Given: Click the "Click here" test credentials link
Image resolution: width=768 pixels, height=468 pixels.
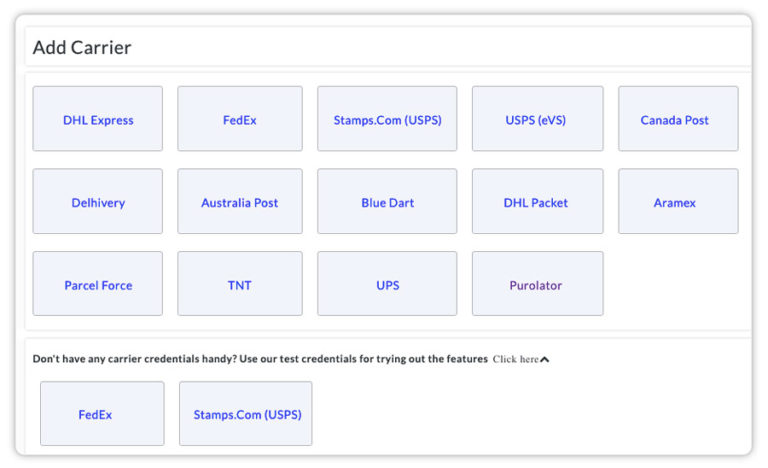Looking at the screenshot, I should (515, 359).
